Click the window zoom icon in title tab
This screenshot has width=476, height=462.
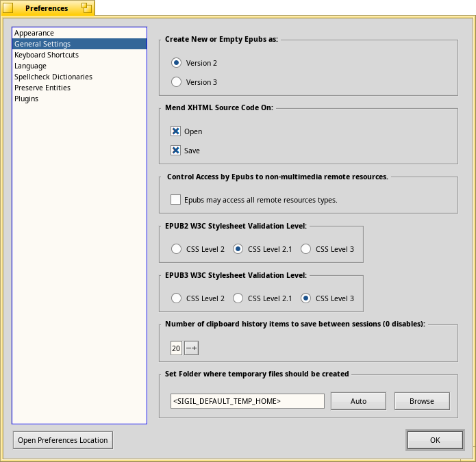coord(87,8)
